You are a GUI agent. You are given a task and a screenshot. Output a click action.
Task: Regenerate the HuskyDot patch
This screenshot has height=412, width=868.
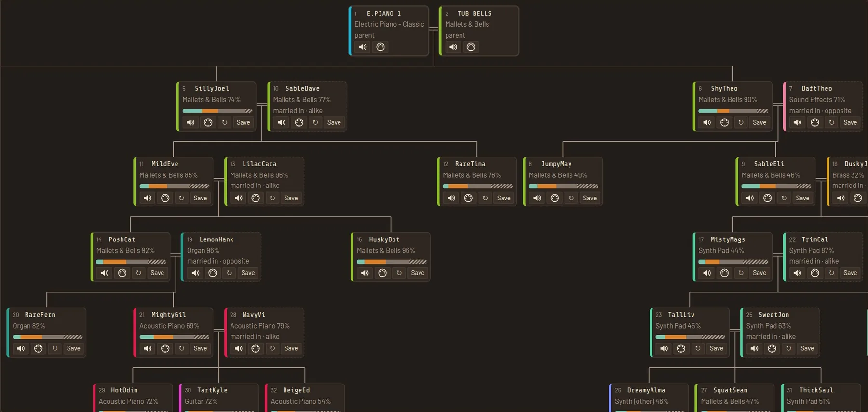pos(399,273)
